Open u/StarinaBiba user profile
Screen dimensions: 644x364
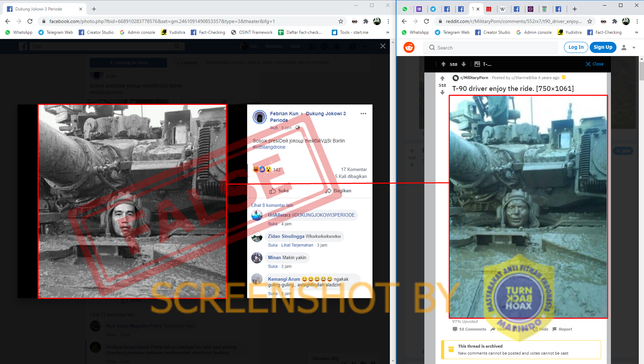click(524, 78)
